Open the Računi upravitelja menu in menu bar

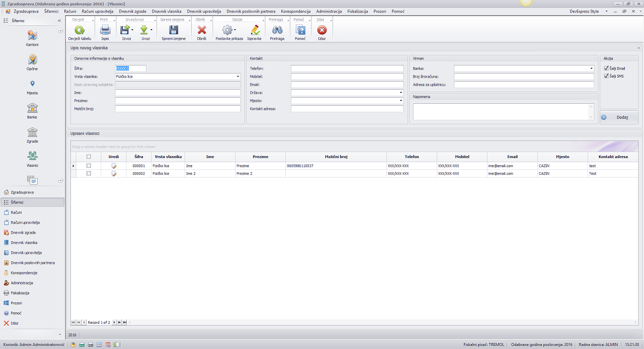tap(98, 11)
